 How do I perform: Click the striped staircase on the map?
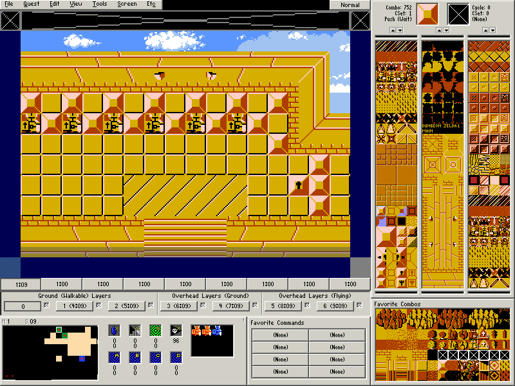(185, 238)
